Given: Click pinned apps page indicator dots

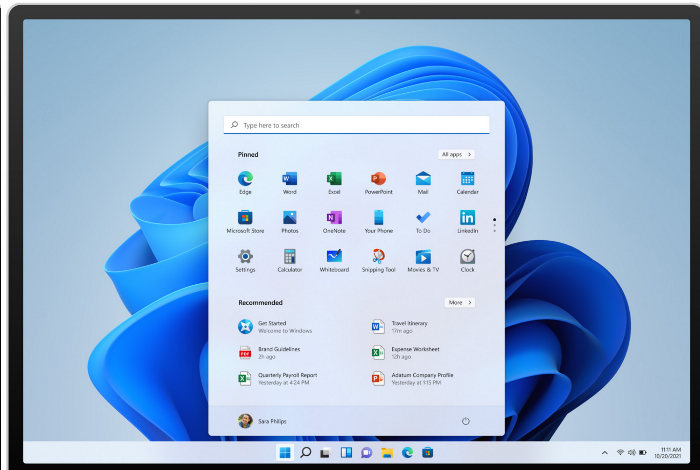Looking at the screenshot, I should [x=494, y=225].
